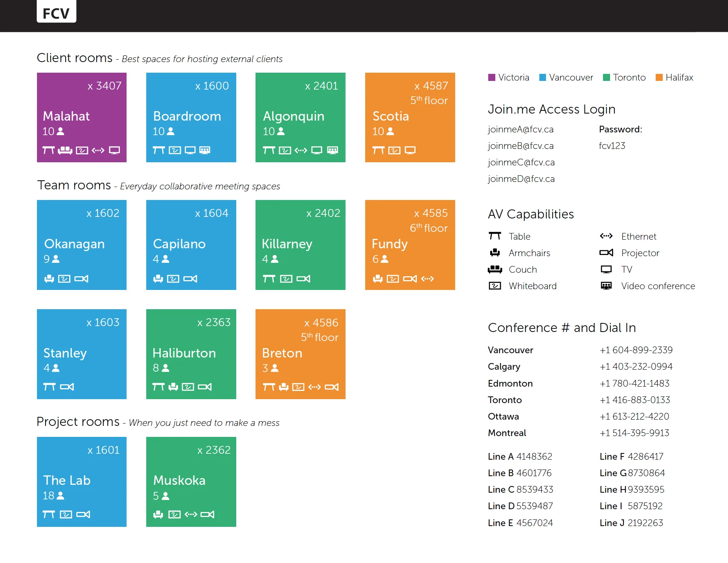
Task: Click the armchairs icon on the Haliburton tile
Action: tap(173, 387)
